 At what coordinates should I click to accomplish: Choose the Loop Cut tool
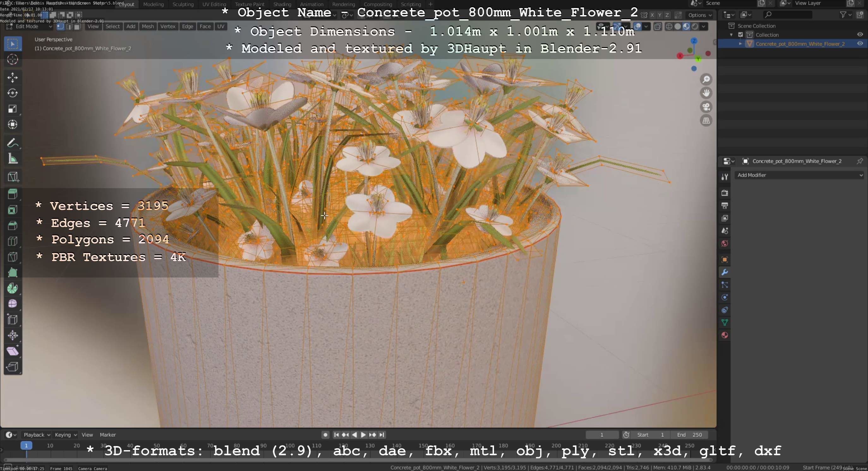point(13,241)
